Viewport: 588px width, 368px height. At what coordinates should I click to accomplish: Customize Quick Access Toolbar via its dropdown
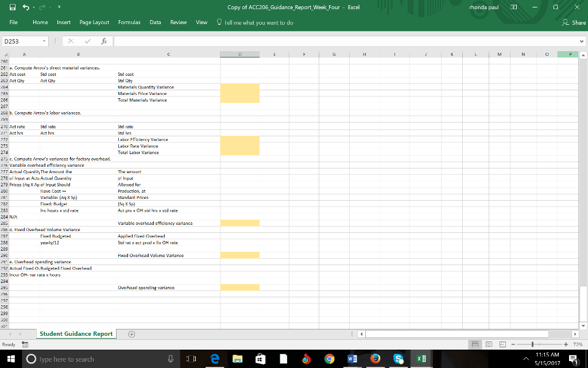pyautogui.click(x=58, y=6)
